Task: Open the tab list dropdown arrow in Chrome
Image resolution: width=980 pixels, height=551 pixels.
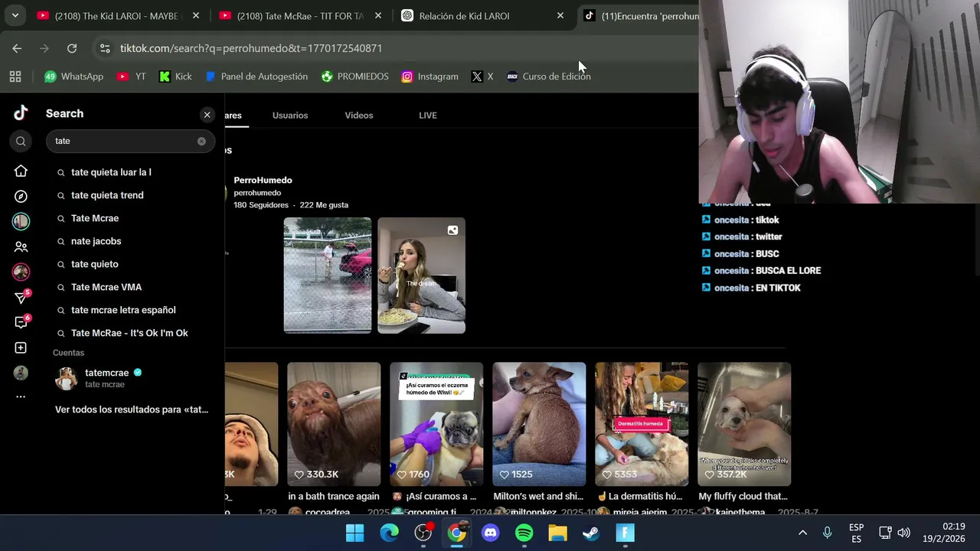Action: 15,15
